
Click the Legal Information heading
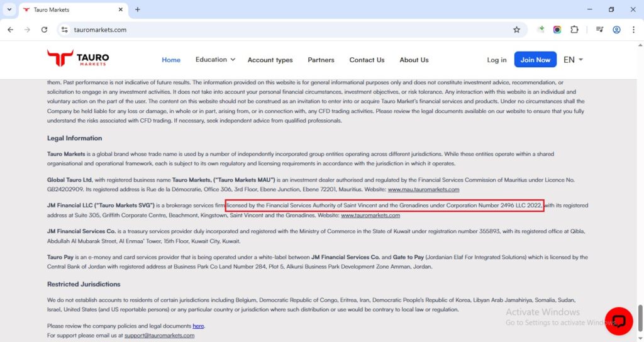click(x=74, y=138)
